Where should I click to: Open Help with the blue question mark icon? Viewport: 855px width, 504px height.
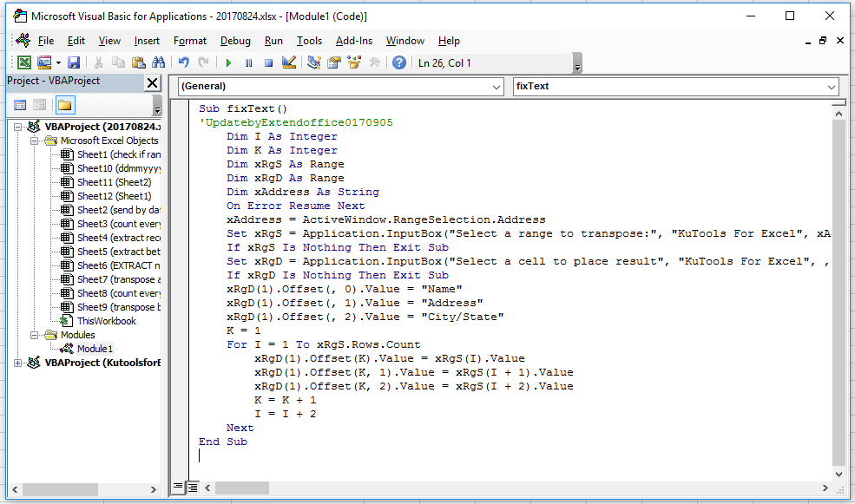pos(399,62)
